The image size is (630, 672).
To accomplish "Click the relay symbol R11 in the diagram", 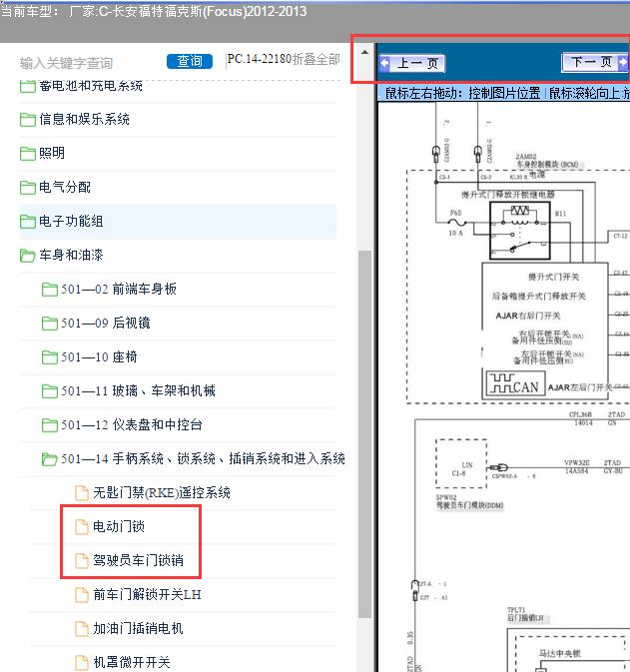I will [520, 231].
